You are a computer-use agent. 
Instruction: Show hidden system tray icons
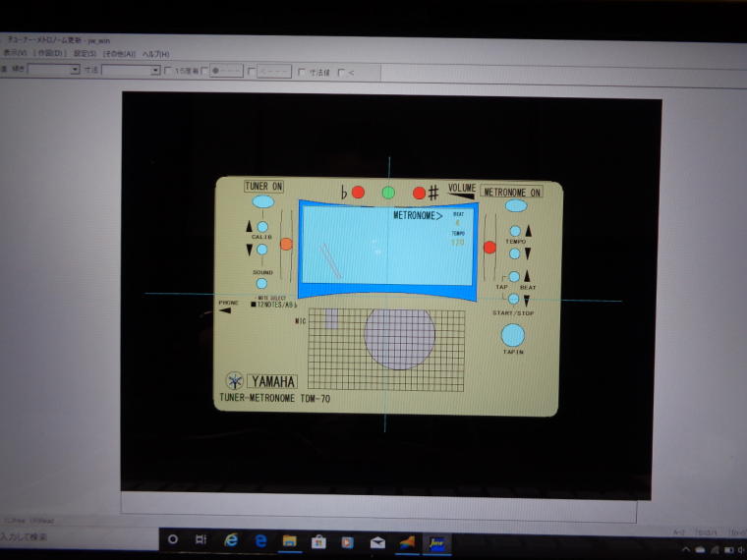tap(686, 549)
